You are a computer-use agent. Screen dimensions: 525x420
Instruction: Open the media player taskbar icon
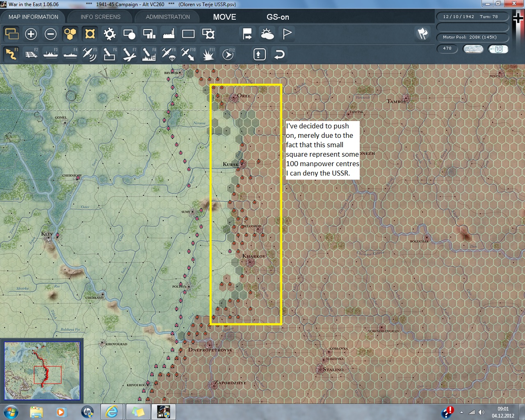point(62,412)
